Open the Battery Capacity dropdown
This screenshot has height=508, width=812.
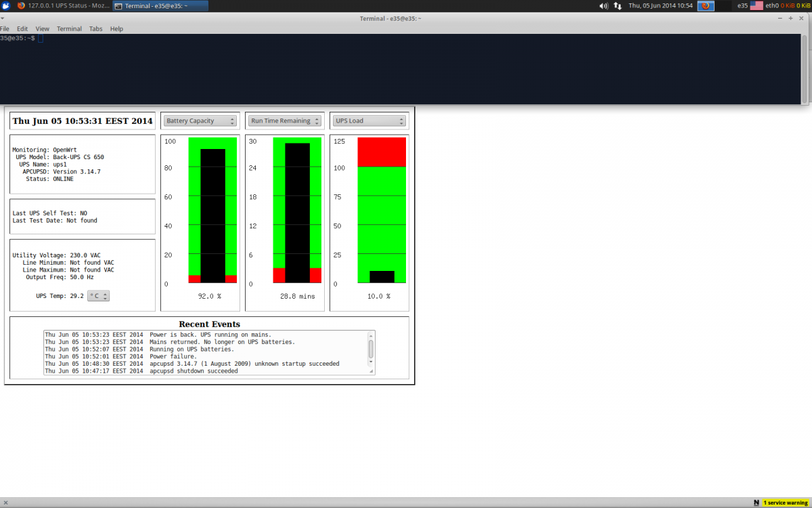tap(200, 121)
